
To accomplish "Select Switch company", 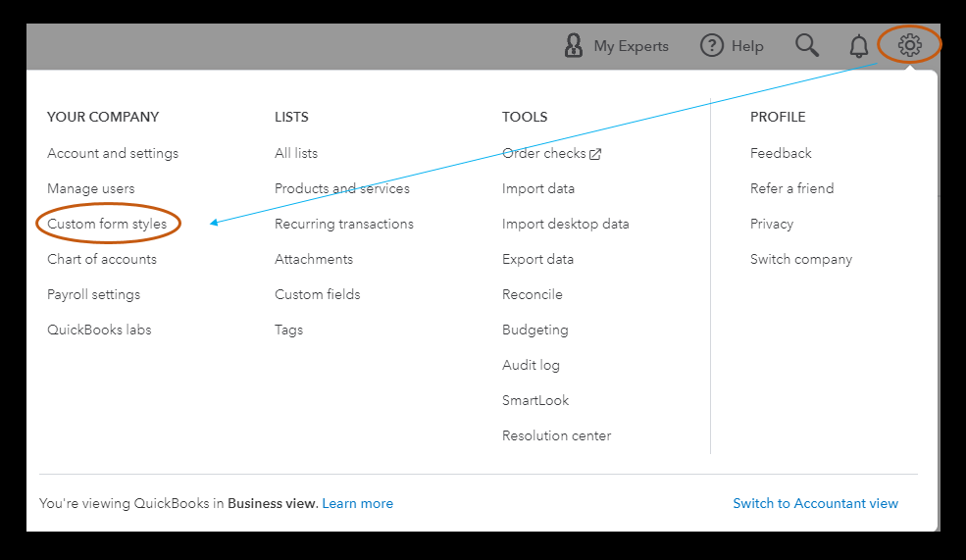I will (x=801, y=259).
